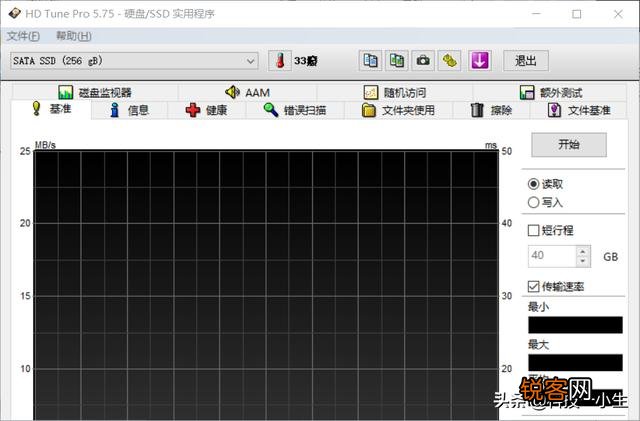640x421 pixels.
Task: Click the 最小 value box
Action: [x=576, y=325]
